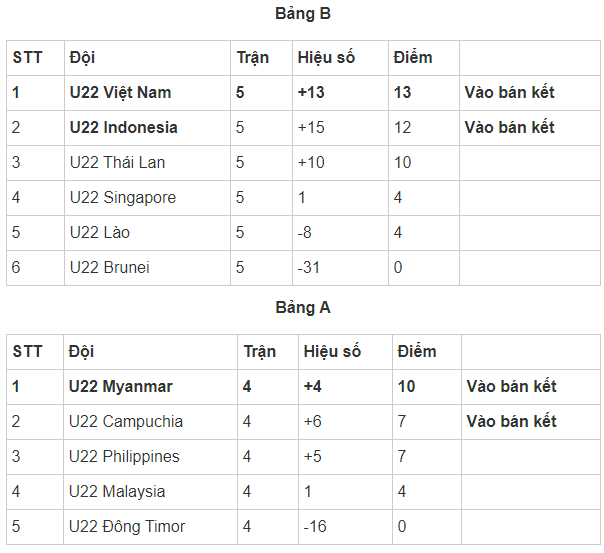604x553 pixels.
Task: Click the U22 Singapore row name
Action: tap(122, 198)
